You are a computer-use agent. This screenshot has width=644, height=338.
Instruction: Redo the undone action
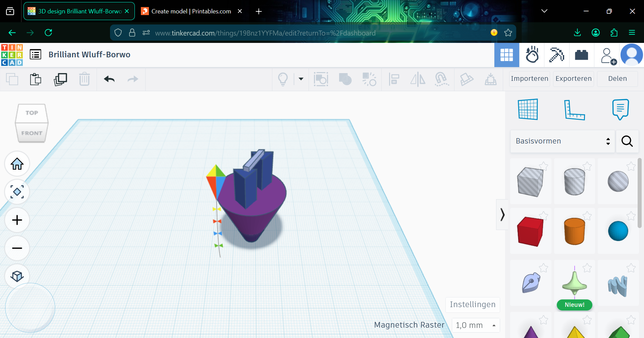click(x=133, y=79)
